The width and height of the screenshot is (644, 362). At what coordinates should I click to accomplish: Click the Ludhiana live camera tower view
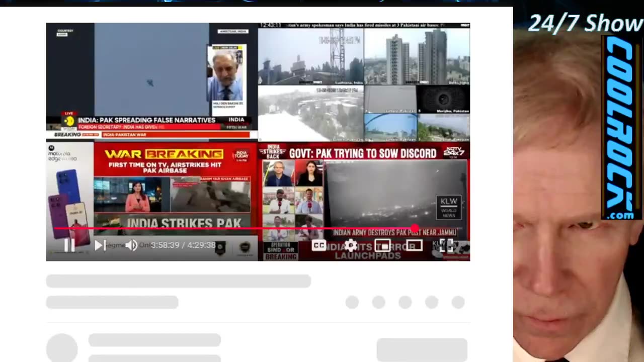(311, 56)
